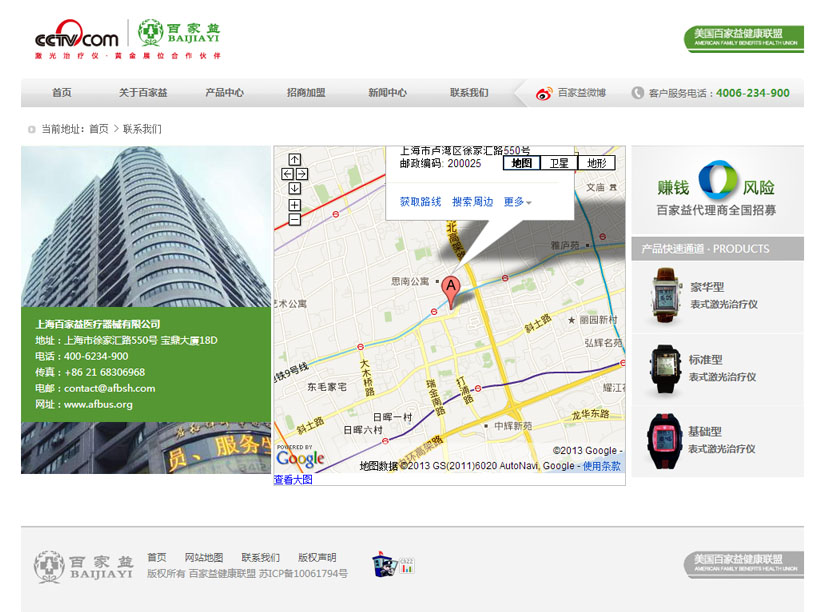Open 新闻中心 menu item
Screen dimensions: 825x612
click(x=388, y=93)
